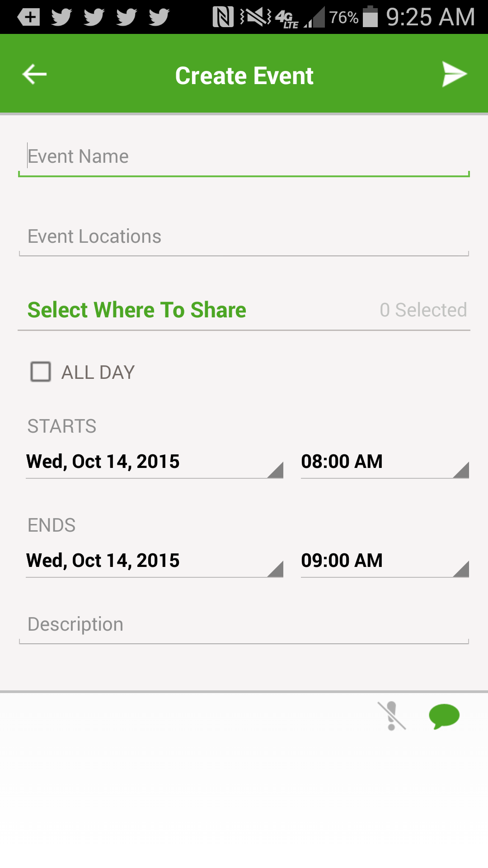
Task: Open the start date dropdown
Action: (x=155, y=462)
